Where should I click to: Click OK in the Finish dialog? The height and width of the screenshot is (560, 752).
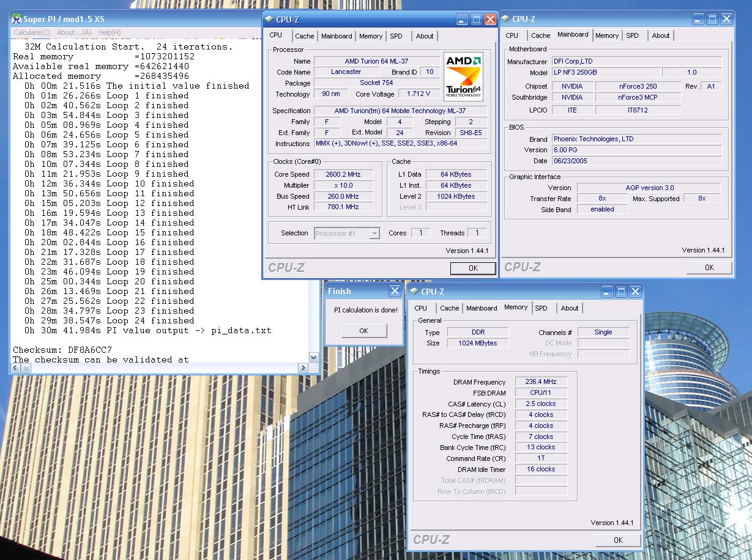[x=364, y=331]
